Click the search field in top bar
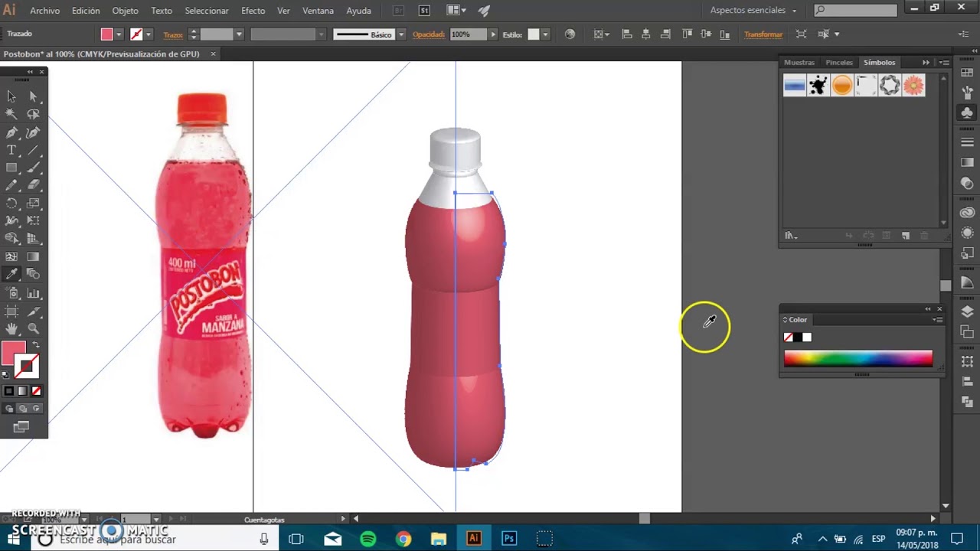 [x=855, y=11]
